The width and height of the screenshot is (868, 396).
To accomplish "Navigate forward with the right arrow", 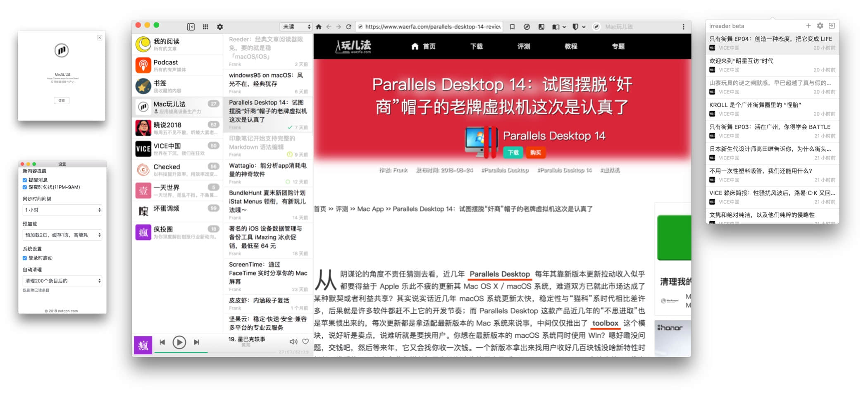I will (x=339, y=26).
